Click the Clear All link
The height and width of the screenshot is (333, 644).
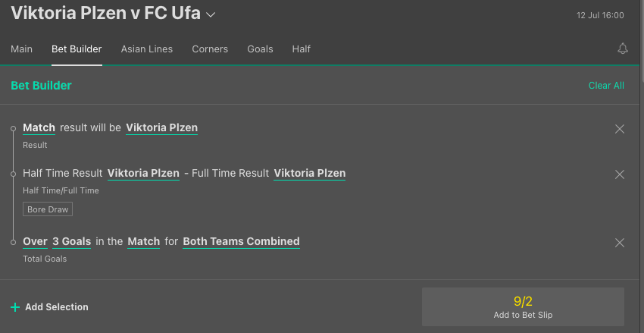tap(606, 86)
